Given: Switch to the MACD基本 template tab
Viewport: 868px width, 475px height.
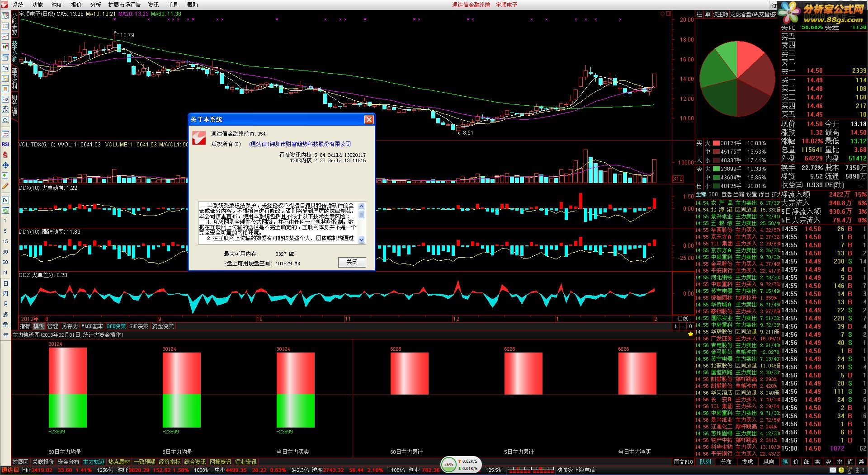Looking at the screenshot, I should coord(92,326).
